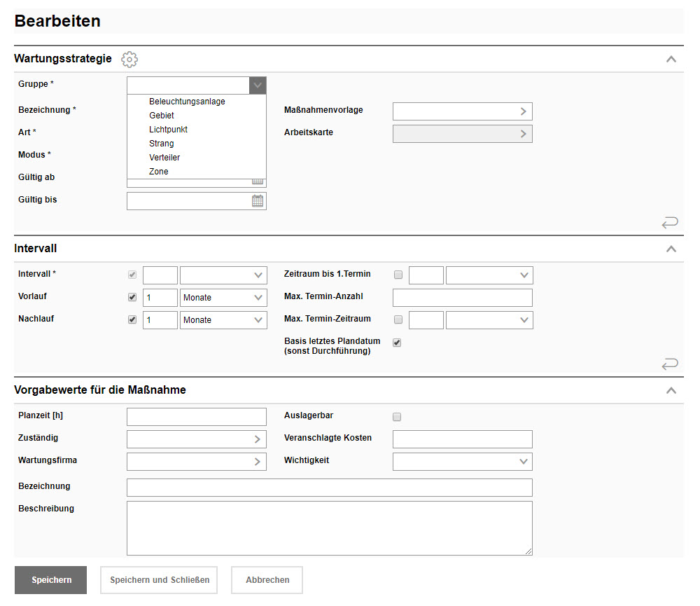Open the Wichtigkeit dropdown

pyautogui.click(x=462, y=462)
